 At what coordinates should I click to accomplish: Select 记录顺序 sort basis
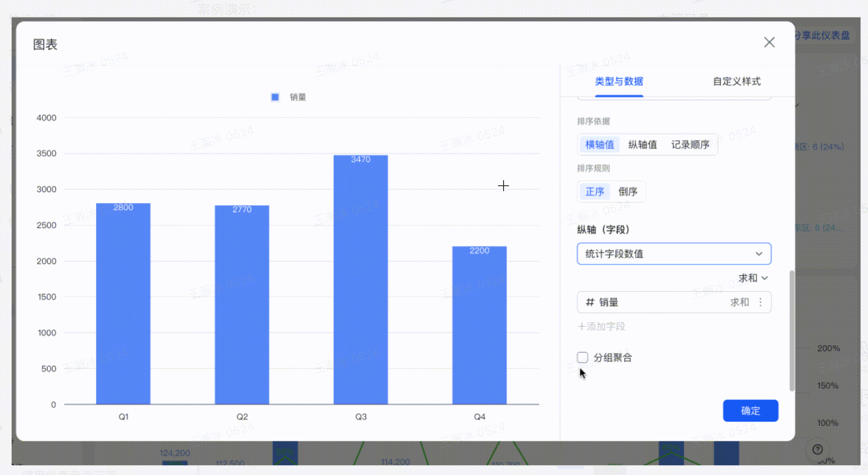click(x=690, y=145)
